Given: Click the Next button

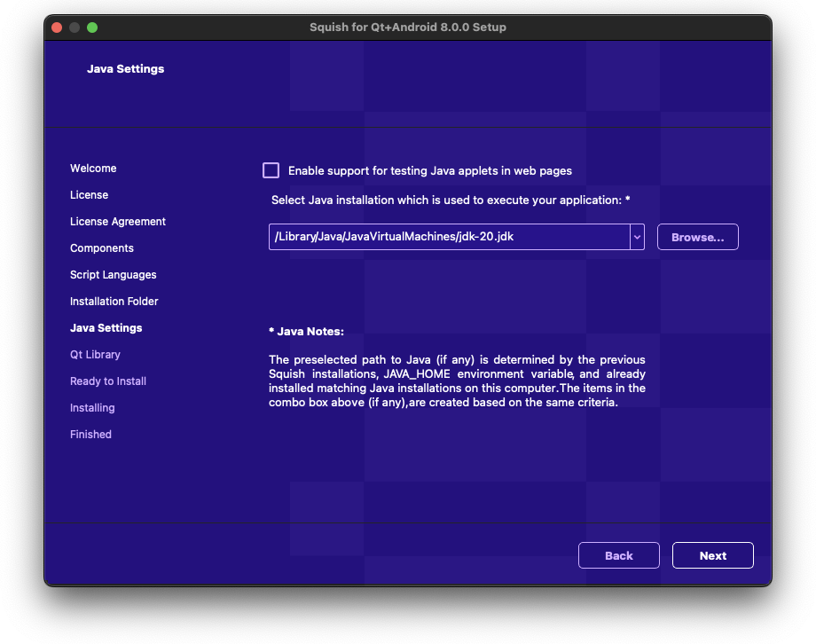Looking at the screenshot, I should point(712,555).
